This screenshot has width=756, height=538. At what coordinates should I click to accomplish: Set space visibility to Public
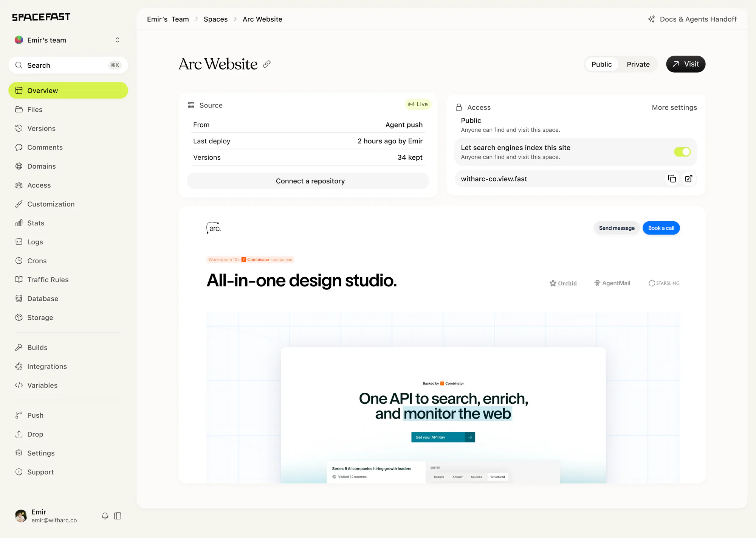[601, 64]
